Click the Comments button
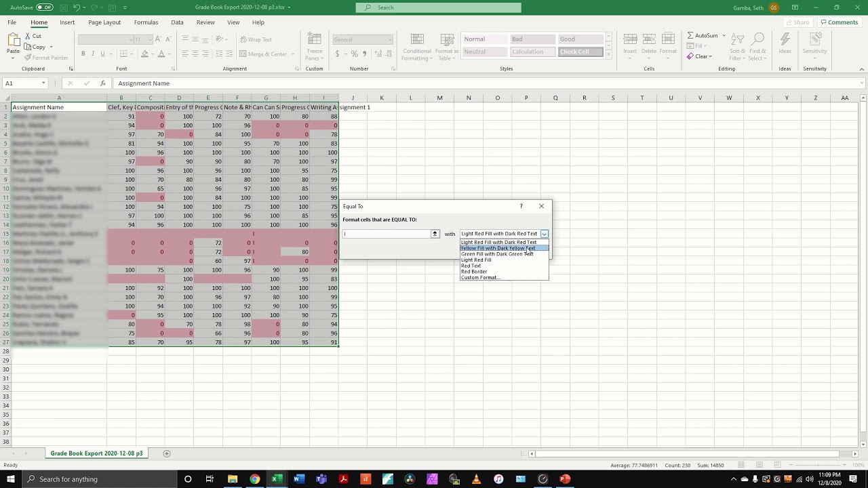The image size is (868, 488). (839, 22)
